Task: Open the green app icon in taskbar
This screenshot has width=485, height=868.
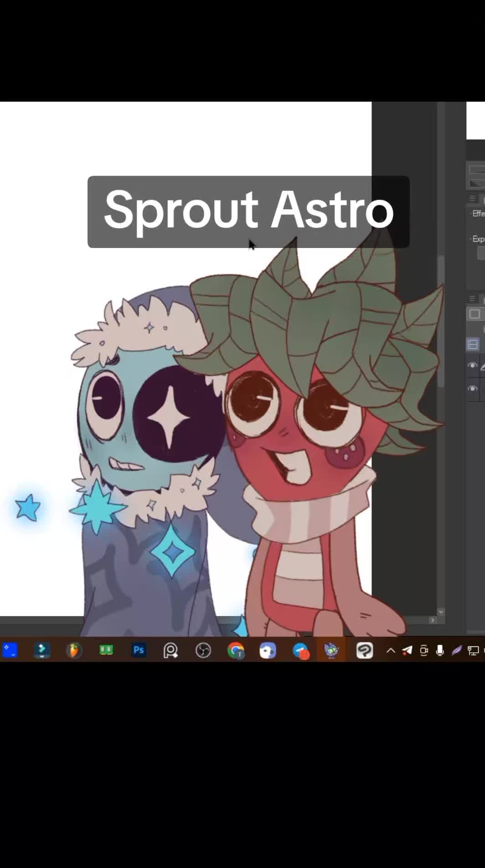Action: pyautogui.click(x=106, y=650)
